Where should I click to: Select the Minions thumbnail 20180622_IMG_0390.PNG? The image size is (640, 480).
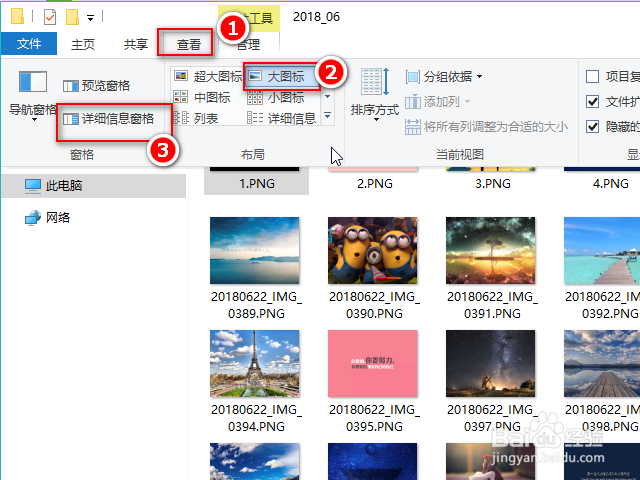pyautogui.click(x=373, y=250)
